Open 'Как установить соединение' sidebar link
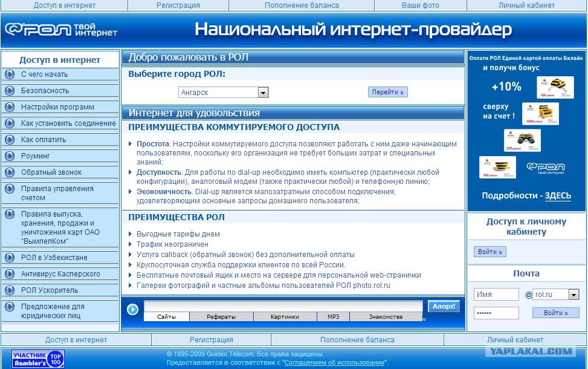Screen dimensions: 588x369 pyautogui.click(x=68, y=123)
